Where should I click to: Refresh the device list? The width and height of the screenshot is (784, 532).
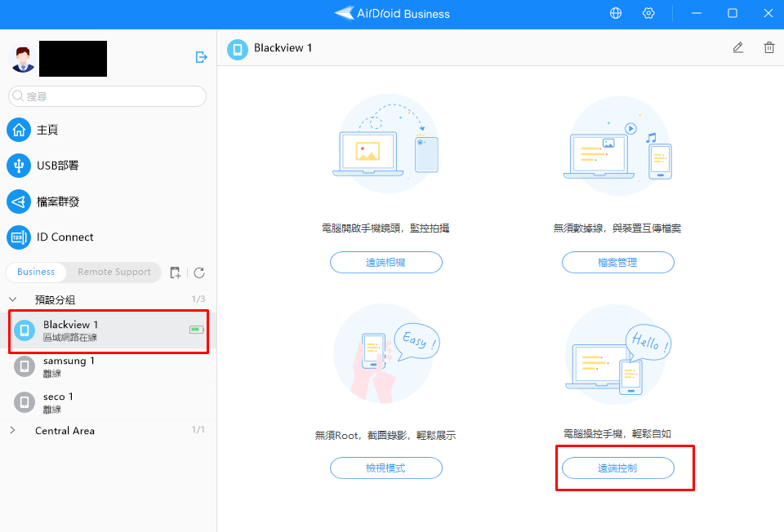pos(199,273)
